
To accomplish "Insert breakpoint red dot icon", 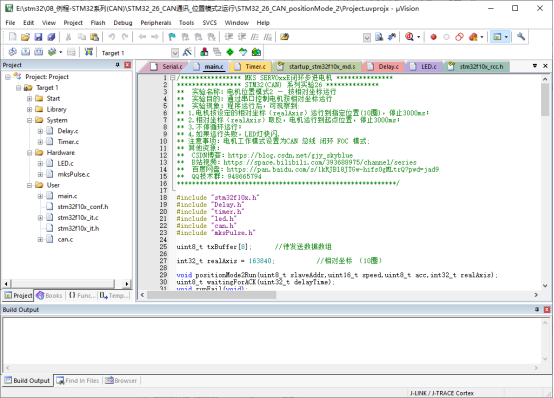I will 433,37.
